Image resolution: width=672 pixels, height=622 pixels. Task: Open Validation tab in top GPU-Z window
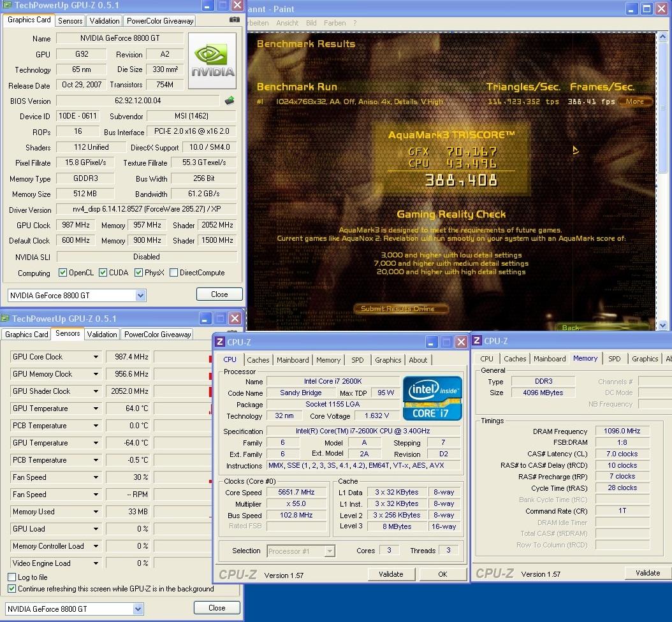tap(104, 20)
